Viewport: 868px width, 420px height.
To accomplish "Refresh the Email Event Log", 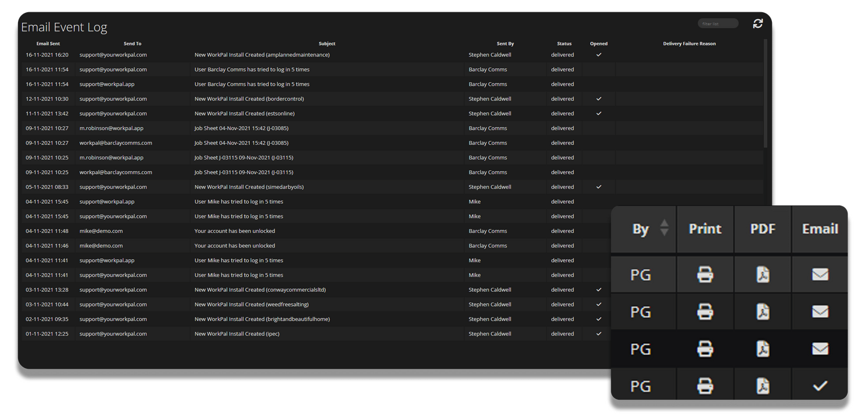I will pos(757,23).
